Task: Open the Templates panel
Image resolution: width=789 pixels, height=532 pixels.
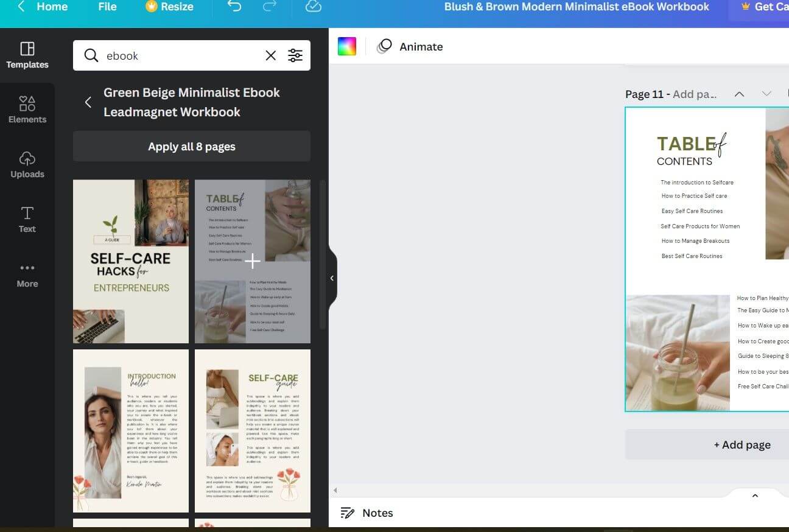Action: click(x=27, y=55)
